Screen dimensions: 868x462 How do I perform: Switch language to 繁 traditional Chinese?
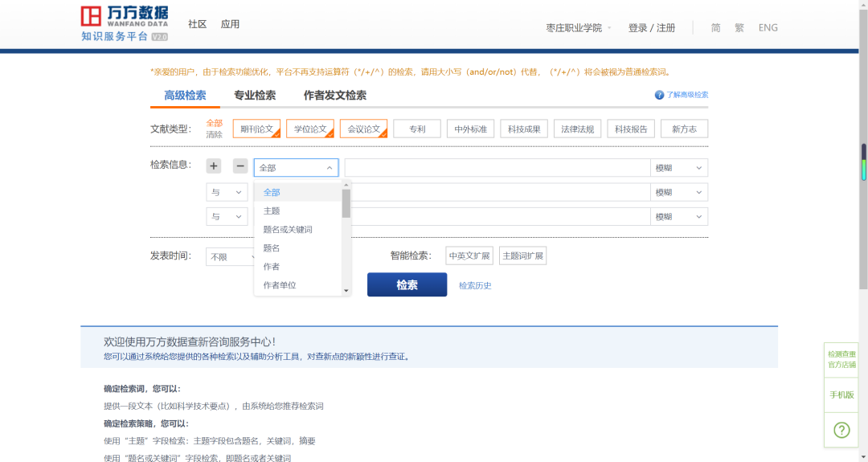tap(739, 27)
